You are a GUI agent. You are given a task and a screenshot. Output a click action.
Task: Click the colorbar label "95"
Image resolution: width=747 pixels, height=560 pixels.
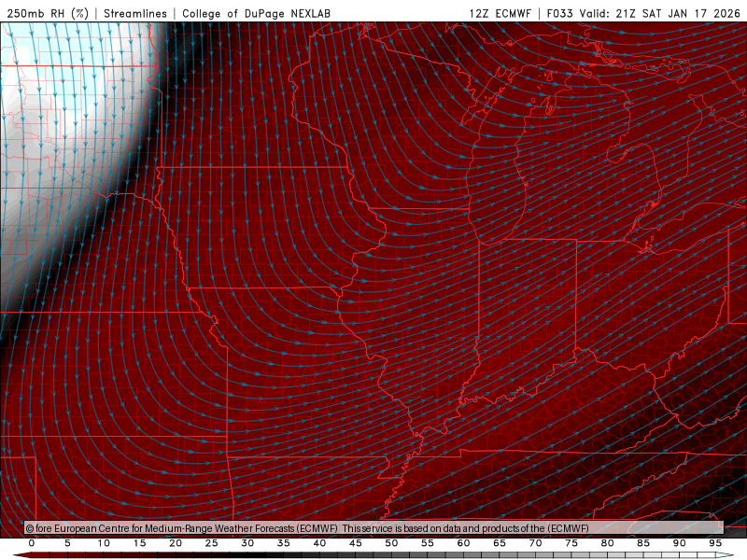pyautogui.click(x=715, y=543)
